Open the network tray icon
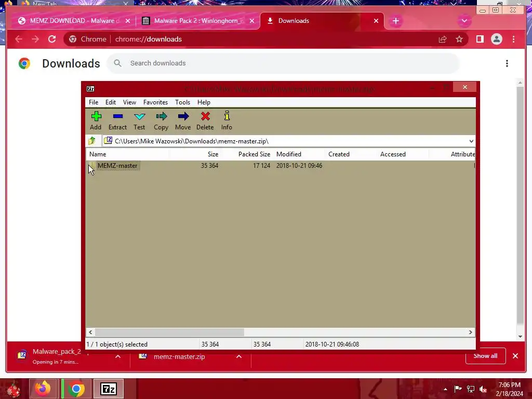Screen dimensions: 532x399 (x=471, y=389)
